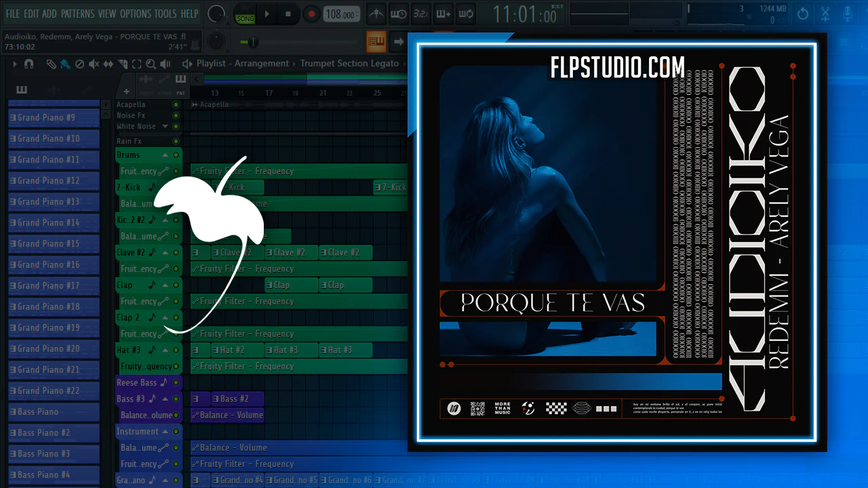Toggle mute on Instrument track

pyautogui.click(x=176, y=431)
